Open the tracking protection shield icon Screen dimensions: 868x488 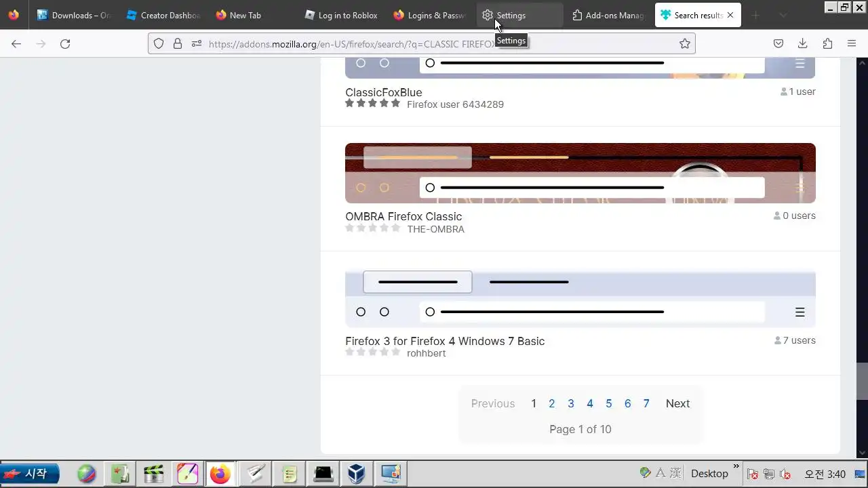pos(159,43)
